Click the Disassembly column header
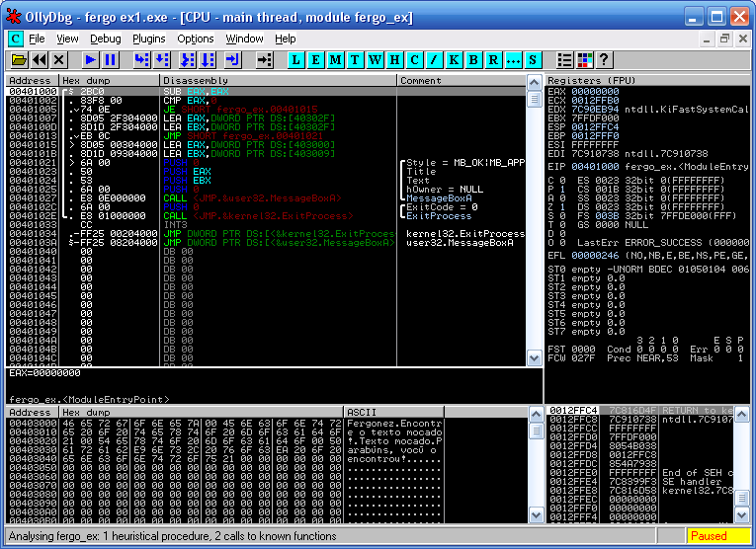756x549 pixels. [278, 80]
